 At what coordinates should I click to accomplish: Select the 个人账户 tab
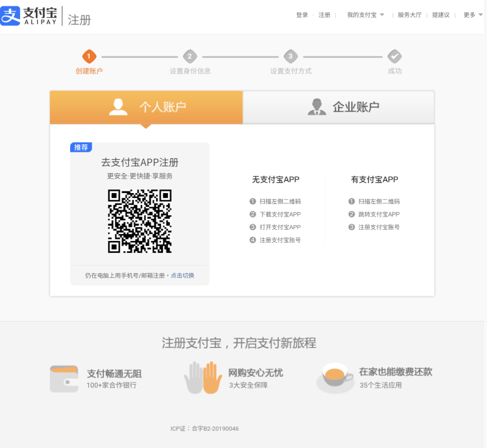146,107
